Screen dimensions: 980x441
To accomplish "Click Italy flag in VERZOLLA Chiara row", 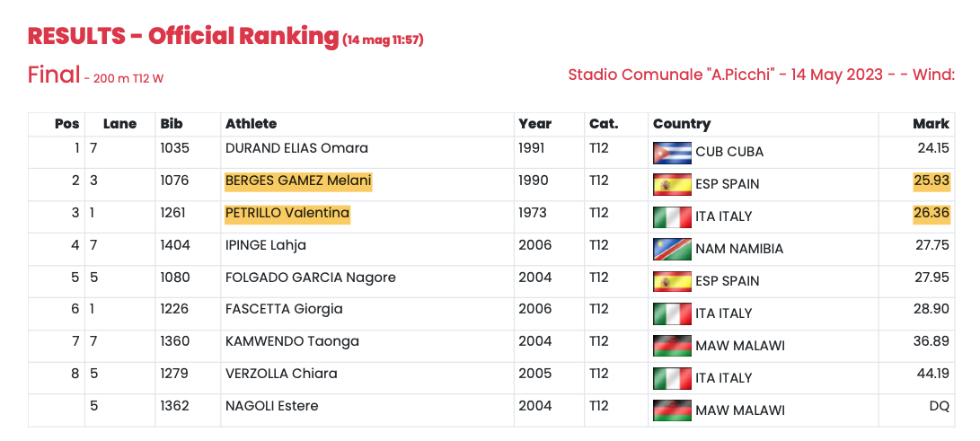I will pyautogui.click(x=672, y=378).
